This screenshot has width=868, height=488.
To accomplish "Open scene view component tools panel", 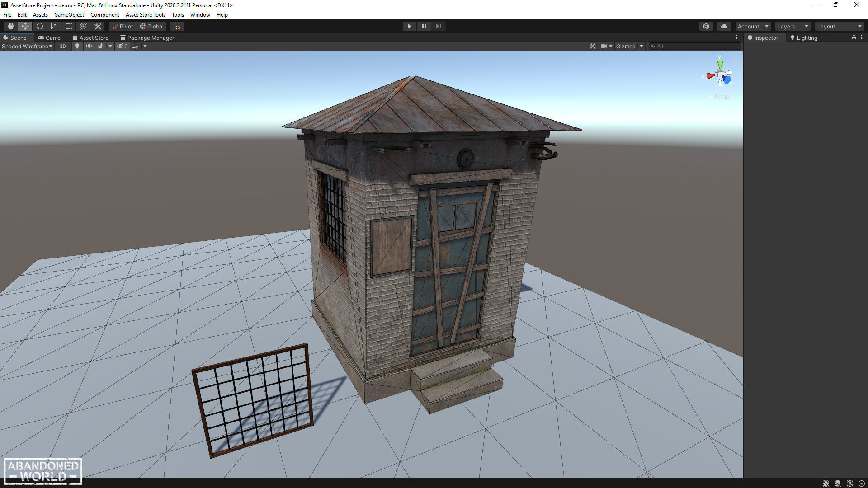I will point(592,46).
